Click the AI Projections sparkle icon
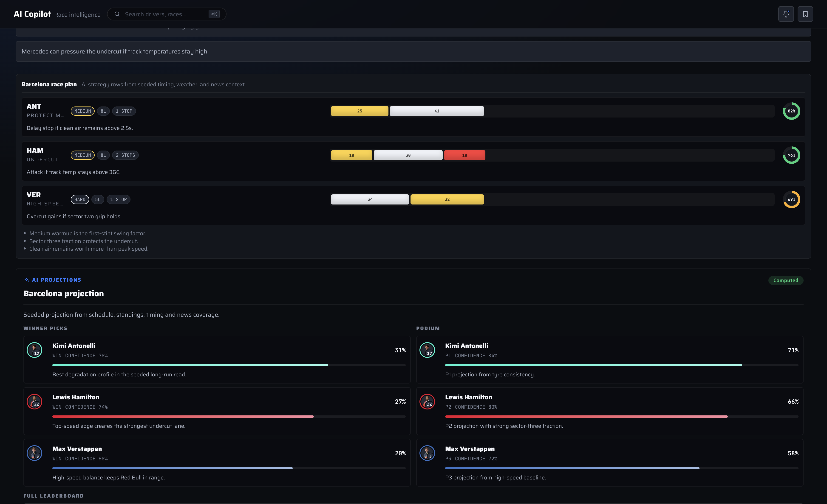This screenshot has width=827, height=504. pyautogui.click(x=27, y=280)
